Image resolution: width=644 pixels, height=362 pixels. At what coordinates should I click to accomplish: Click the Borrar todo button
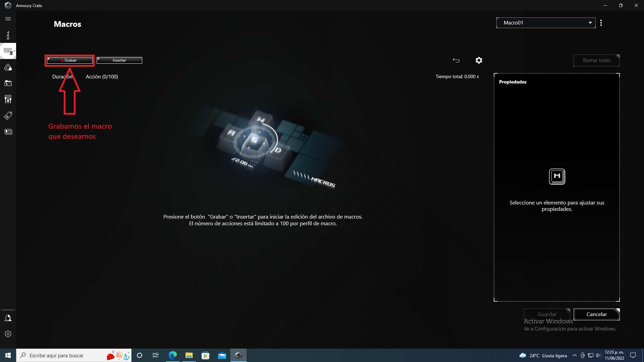(x=596, y=60)
